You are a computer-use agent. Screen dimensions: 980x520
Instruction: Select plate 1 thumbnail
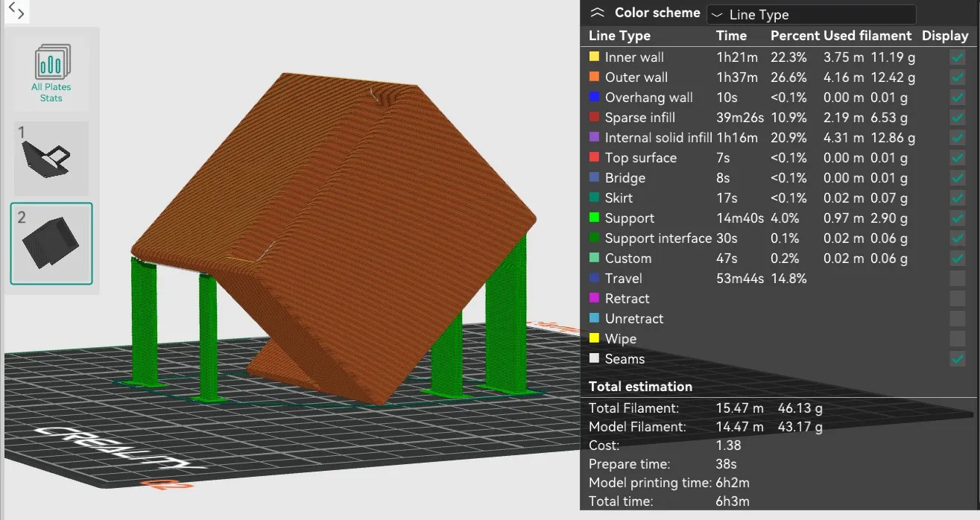click(51, 158)
